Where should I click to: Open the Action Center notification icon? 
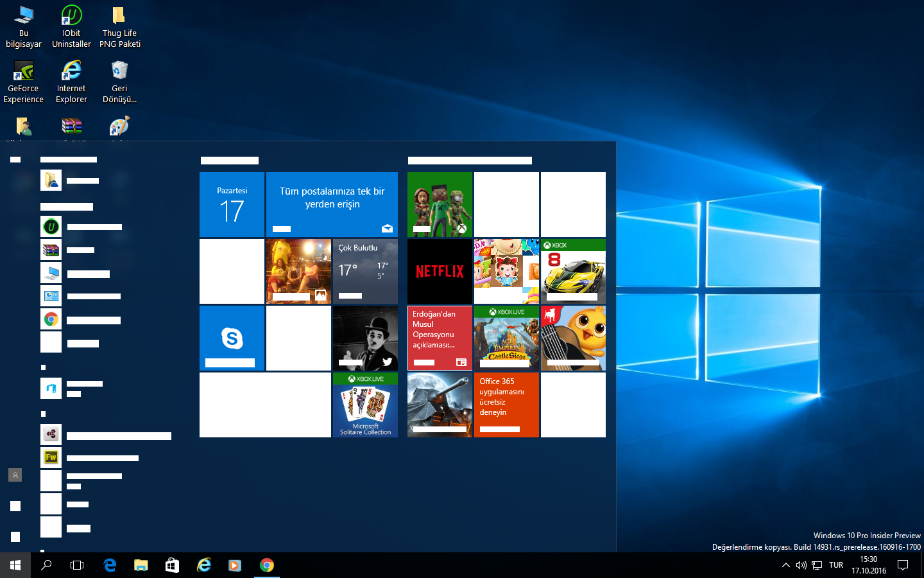pyautogui.click(x=903, y=565)
